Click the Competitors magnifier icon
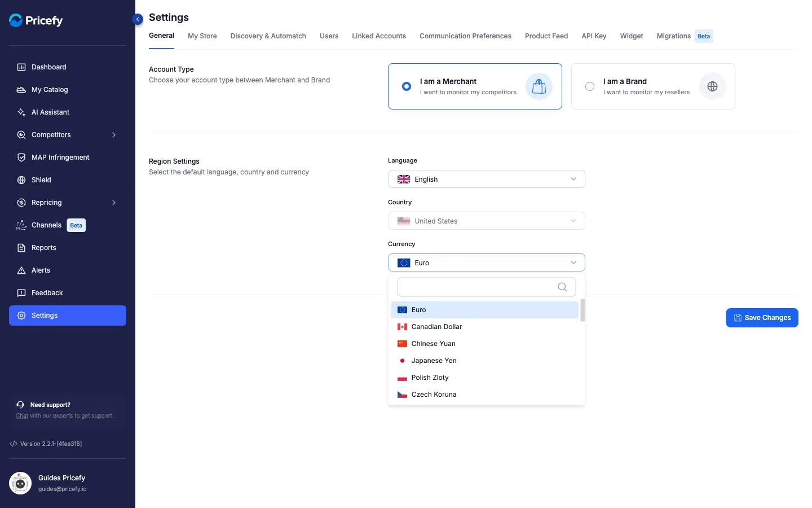 click(21, 135)
